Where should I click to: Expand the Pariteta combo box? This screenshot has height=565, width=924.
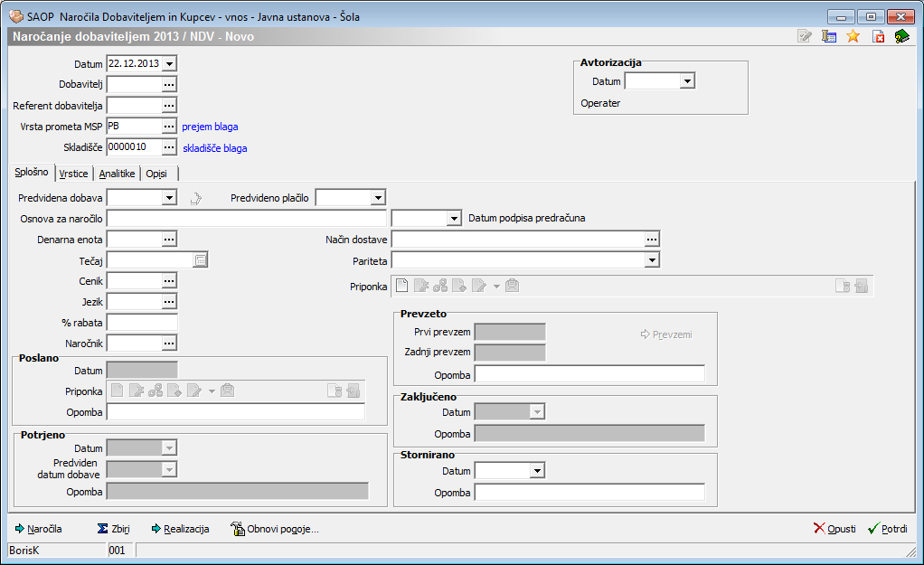tap(652, 259)
